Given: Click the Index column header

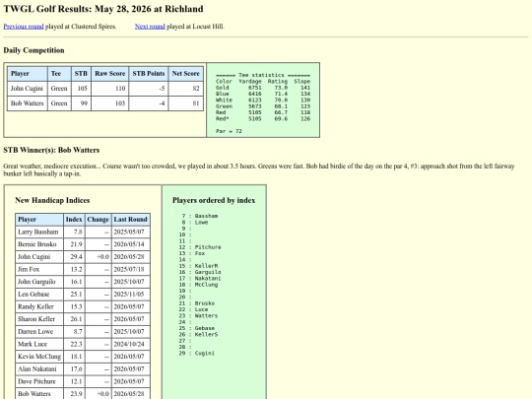Looking at the screenshot, I should tap(74, 220).
